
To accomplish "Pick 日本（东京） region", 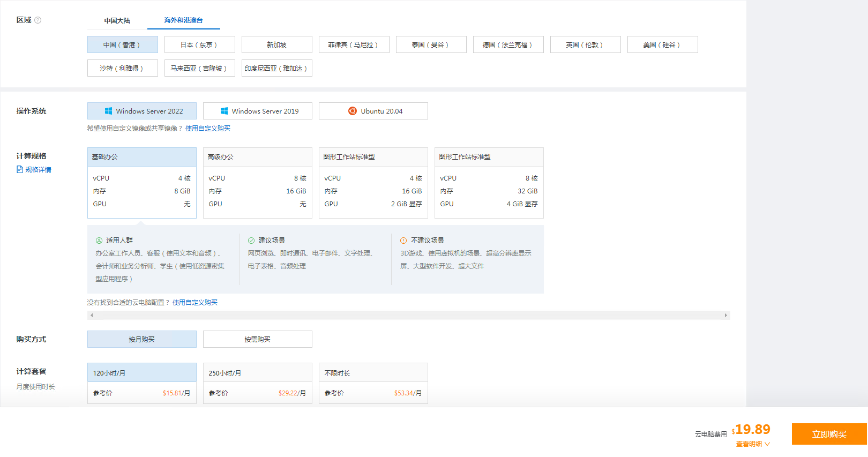I will coord(200,44).
